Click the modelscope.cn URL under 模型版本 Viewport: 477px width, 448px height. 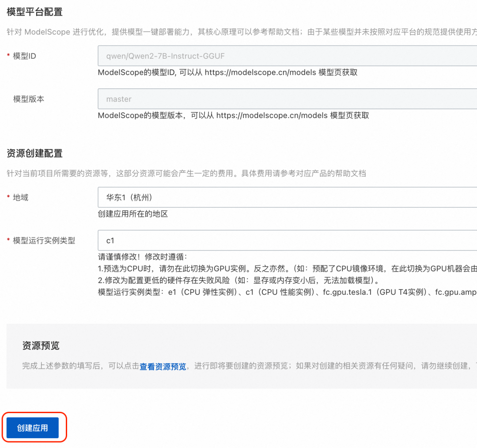[x=272, y=115]
